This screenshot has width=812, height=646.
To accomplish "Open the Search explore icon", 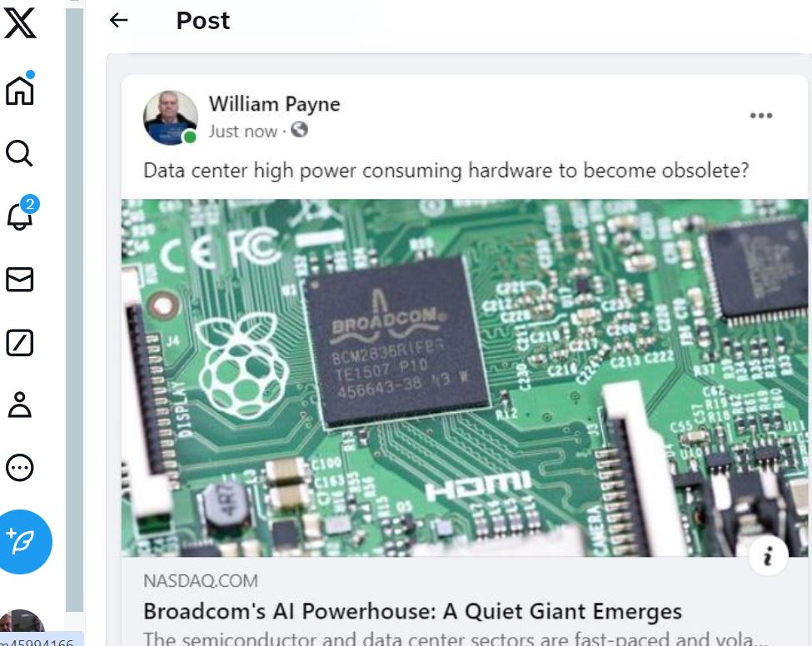I will pos(19,153).
